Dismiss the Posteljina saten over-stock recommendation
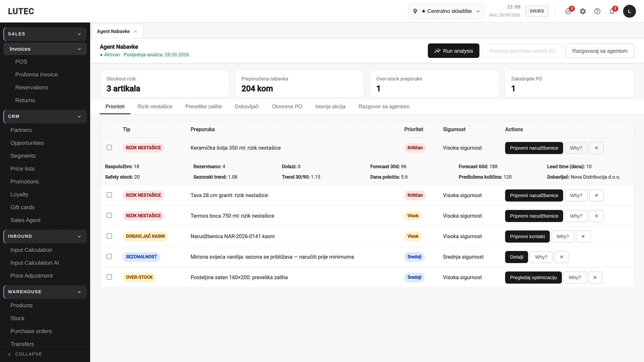The width and height of the screenshot is (644, 362). coord(595,278)
